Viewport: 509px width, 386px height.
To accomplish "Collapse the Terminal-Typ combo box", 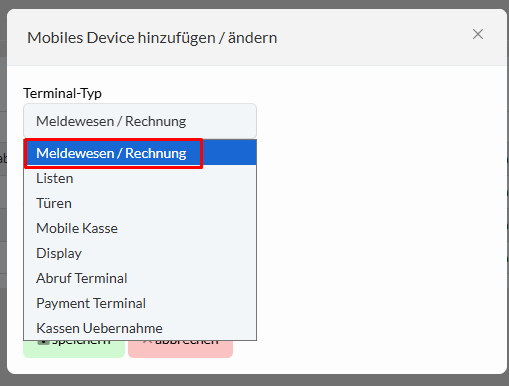I will click(140, 121).
